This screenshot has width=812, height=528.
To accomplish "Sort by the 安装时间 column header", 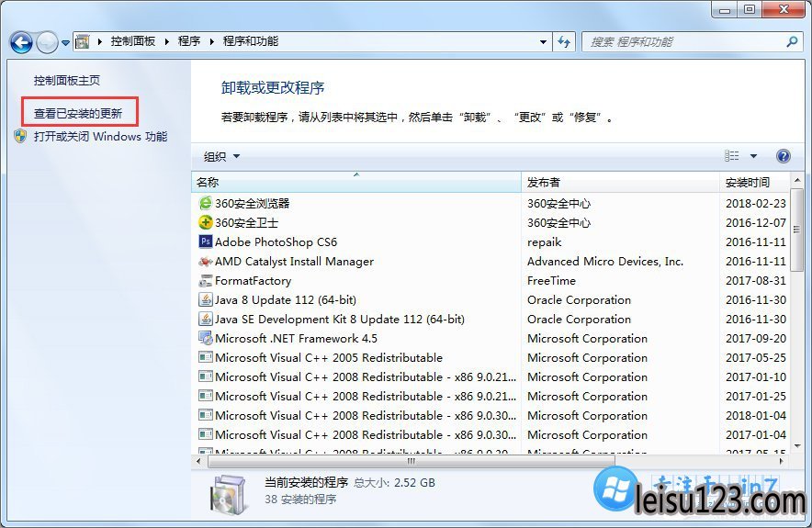I will click(754, 182).
